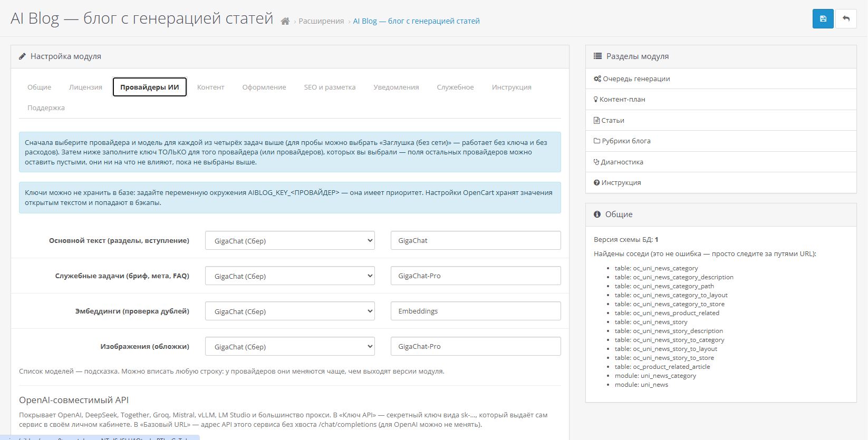Open the SEO и разметка tab

coord(330,87)
